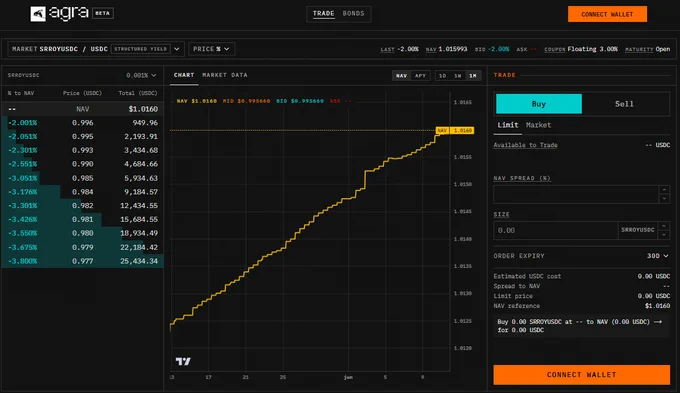Select the -2.001% order book row

82,123
